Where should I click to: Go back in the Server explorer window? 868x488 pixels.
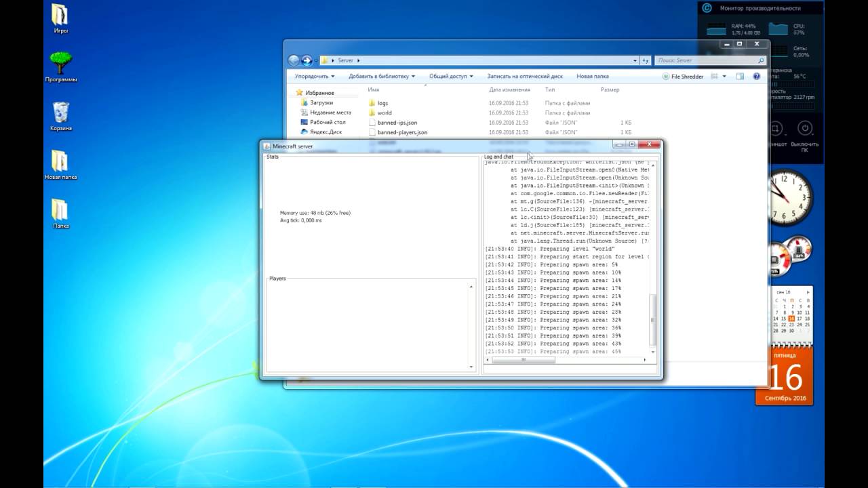(294, 60)
